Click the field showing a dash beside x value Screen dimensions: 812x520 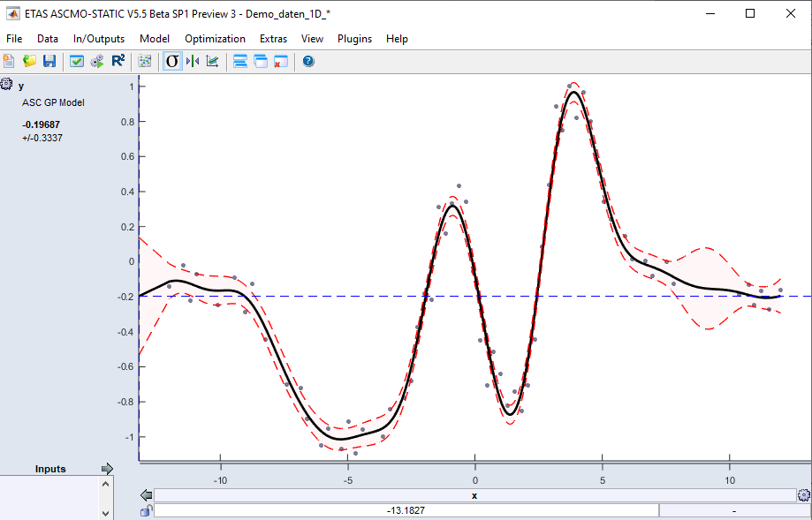[735, 510]
